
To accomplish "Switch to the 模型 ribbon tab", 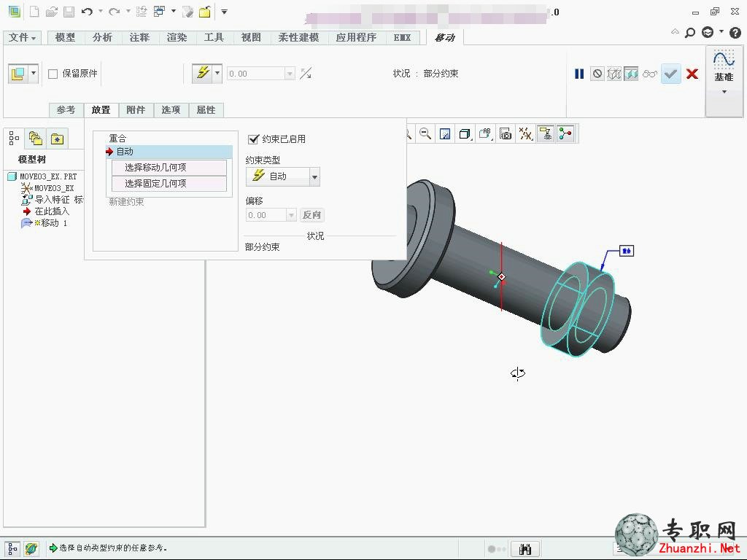I will click(x=65, y=37).
